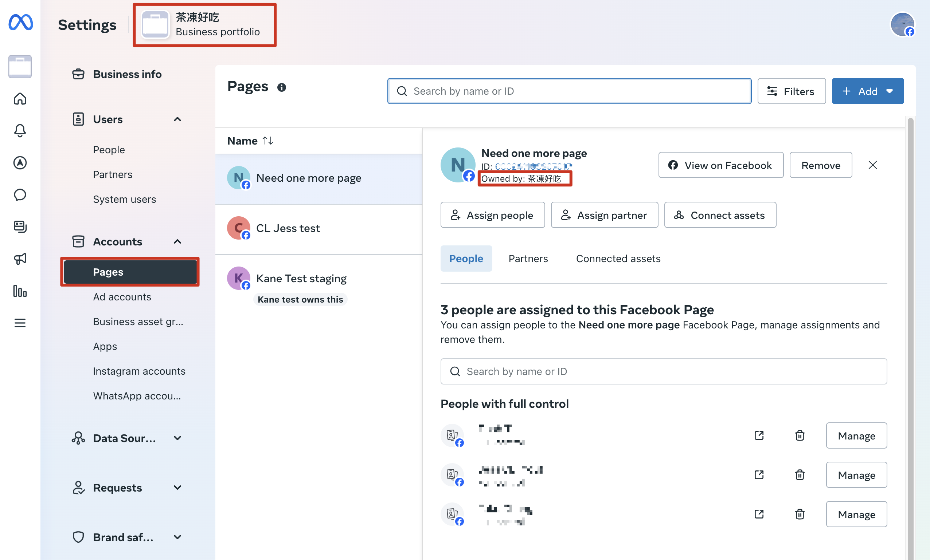Click the page ID link
Screen dimensions: 930x560
(533, 166)
